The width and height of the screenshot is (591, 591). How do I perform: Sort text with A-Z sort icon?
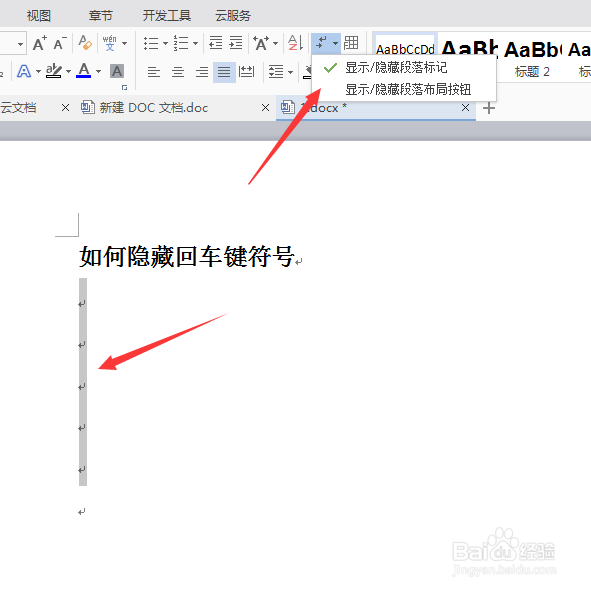[x=295, y=43]
